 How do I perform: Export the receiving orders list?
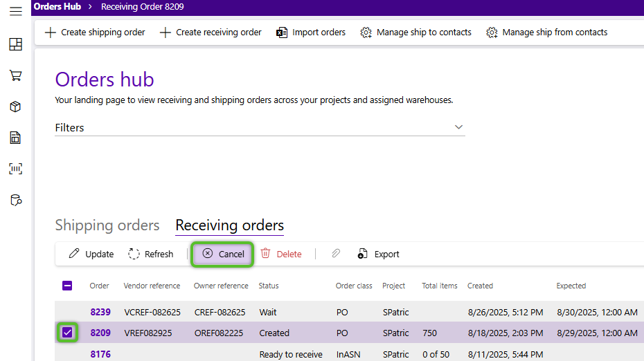(379, 254)
